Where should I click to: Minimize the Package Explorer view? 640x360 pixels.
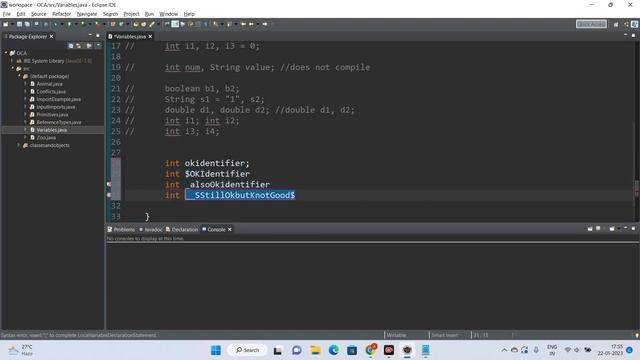point(90,36)
